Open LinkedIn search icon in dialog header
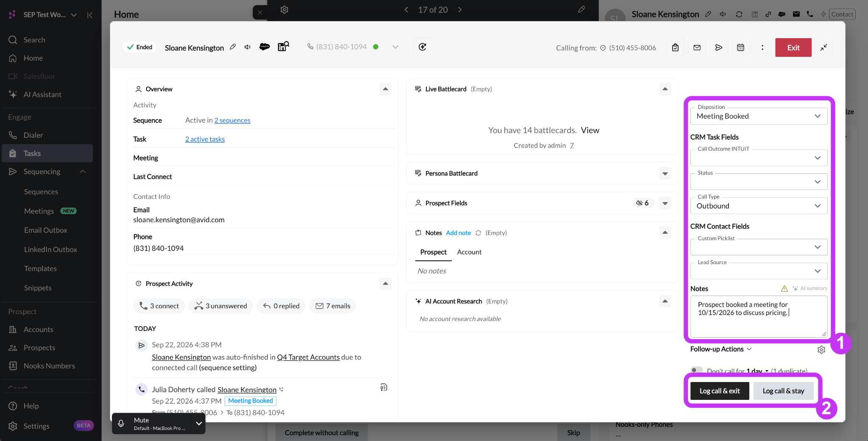This screenshot has height=441, width=868. tap(283, 47)
